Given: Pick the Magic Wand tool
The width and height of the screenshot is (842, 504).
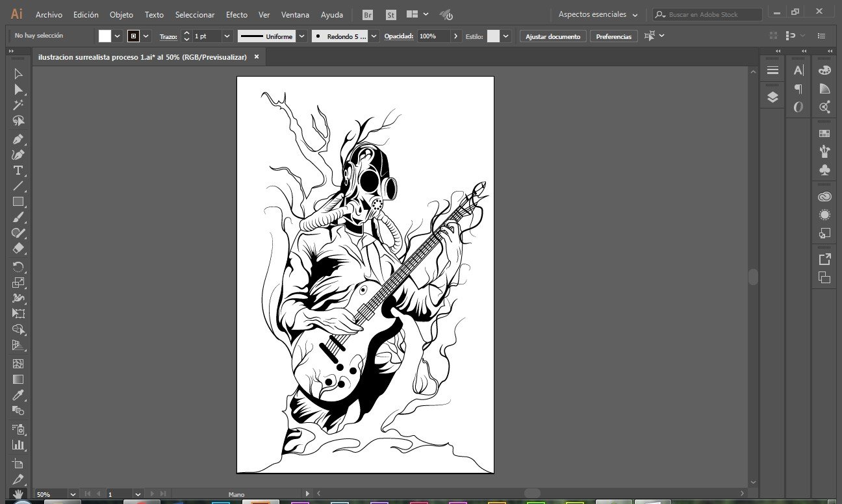Looking at the screenshot, I should point(18,105).
